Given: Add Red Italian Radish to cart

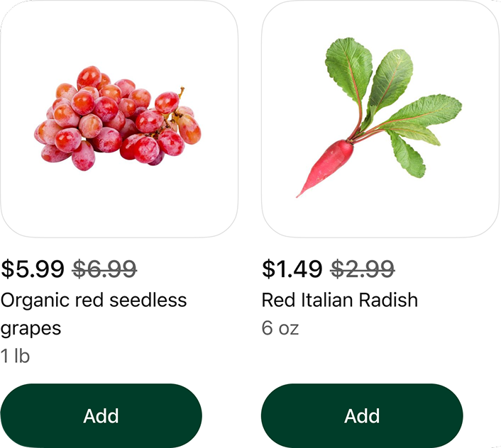Looking at the screenshot, I should (x=362, y=415).
